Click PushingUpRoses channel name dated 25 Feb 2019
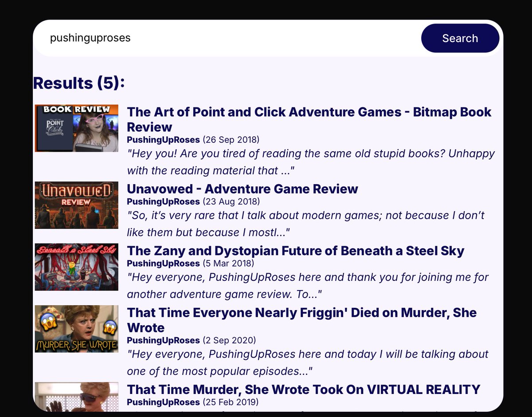This screenshot has height=417, width=532. (163, 402)
